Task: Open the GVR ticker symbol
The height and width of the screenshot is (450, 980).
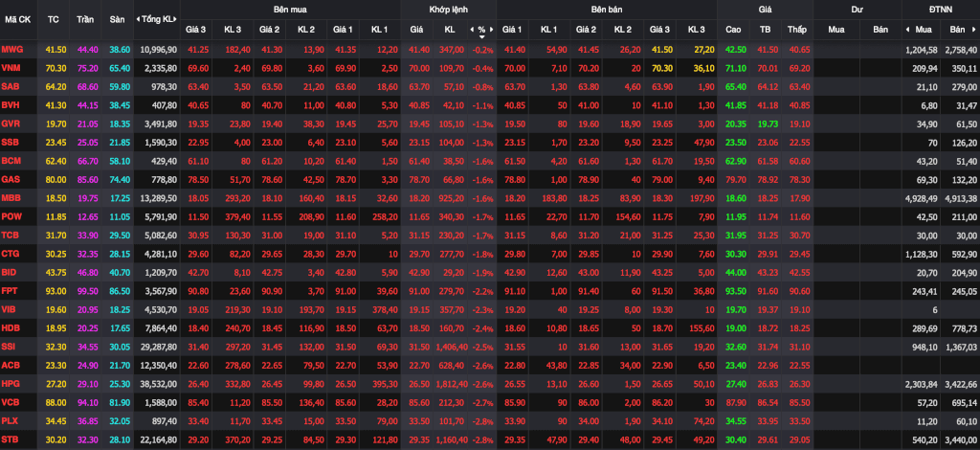Action: (11, 124)
